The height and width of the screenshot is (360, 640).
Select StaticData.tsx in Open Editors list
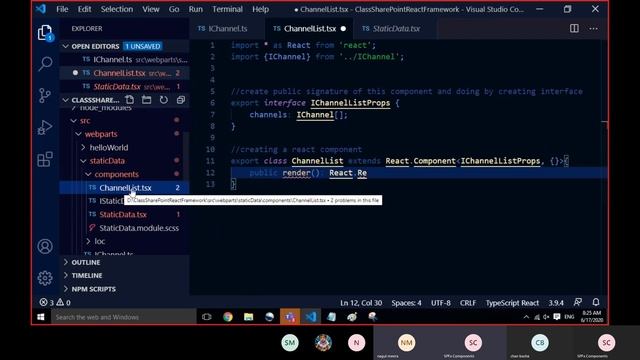124,87
